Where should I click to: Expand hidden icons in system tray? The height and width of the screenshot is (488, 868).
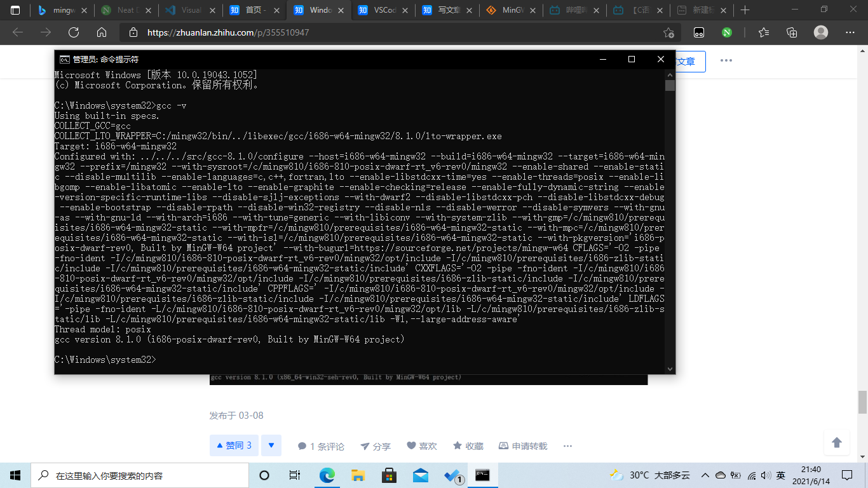click(x=705, y=475)
